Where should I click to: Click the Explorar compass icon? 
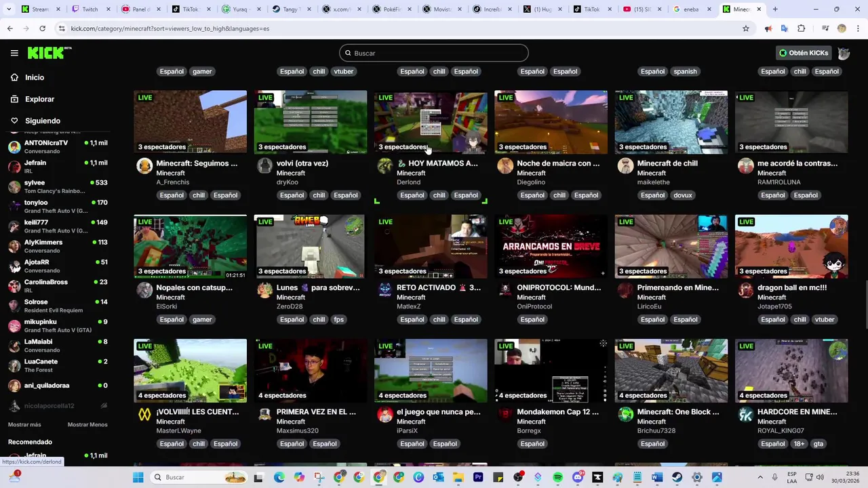click(14, 99)
